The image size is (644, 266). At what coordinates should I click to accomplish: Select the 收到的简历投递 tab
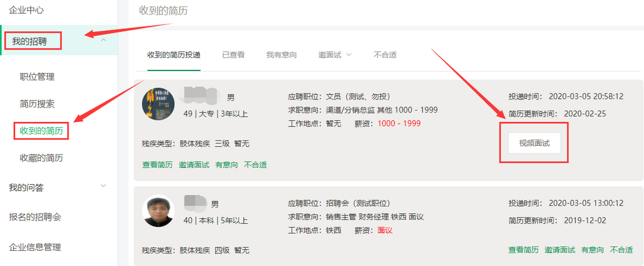point(174,55)
